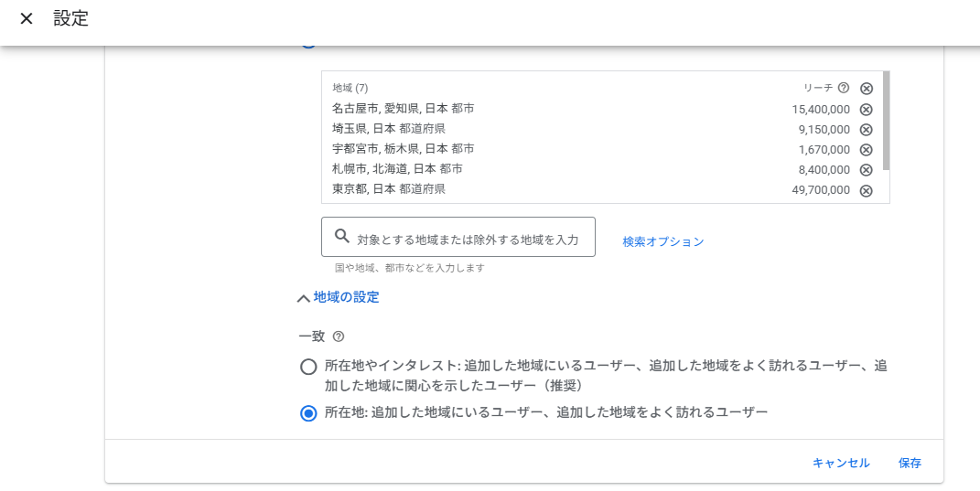
Task: Open the リーチ help tooltip icon
Action: pyautogui.click(x=844, y=88)
